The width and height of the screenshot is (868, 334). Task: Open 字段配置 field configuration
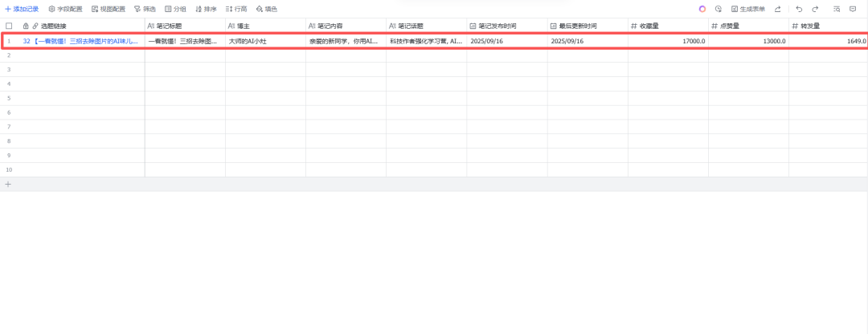click(65, 9)
